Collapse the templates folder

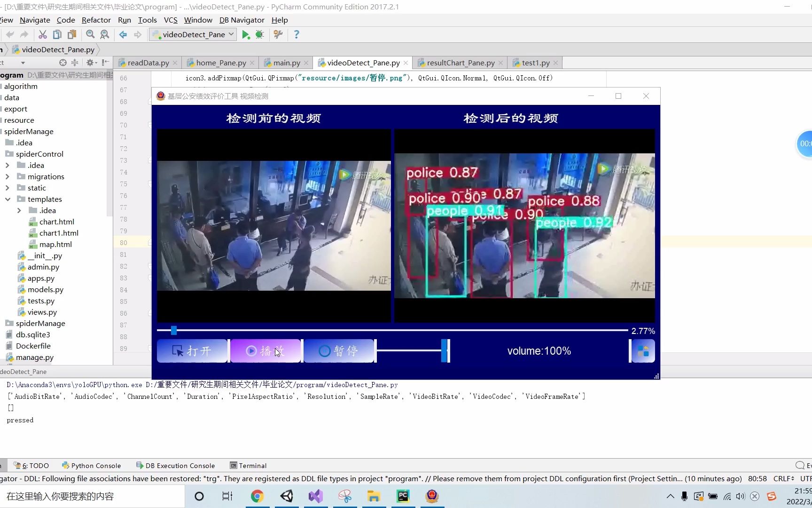8,199
